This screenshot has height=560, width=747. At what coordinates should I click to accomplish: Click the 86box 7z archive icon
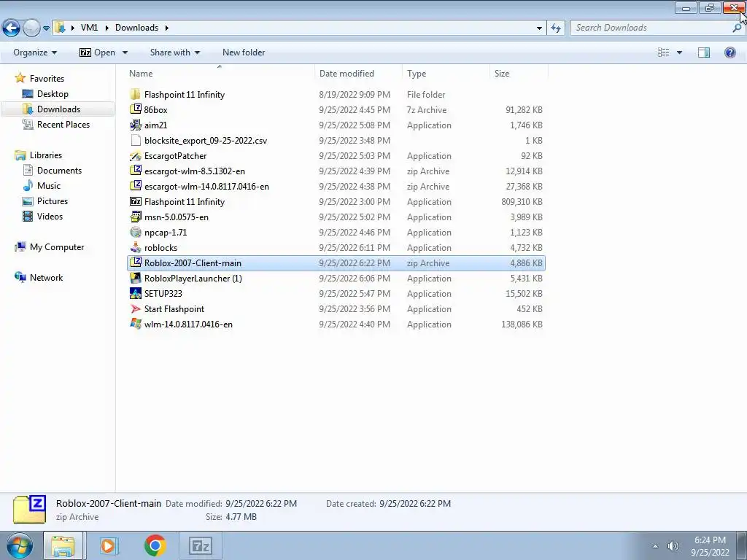click(x=136, y=109)
